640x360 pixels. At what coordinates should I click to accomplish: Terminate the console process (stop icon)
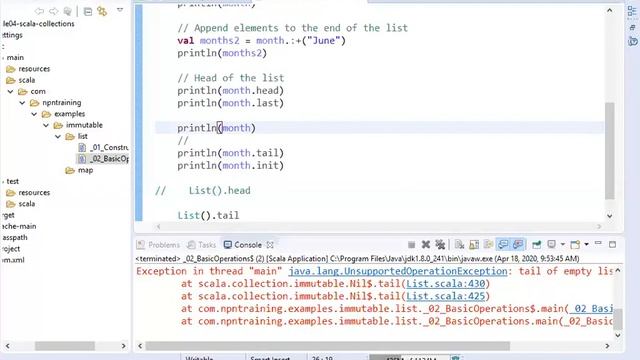411,244
